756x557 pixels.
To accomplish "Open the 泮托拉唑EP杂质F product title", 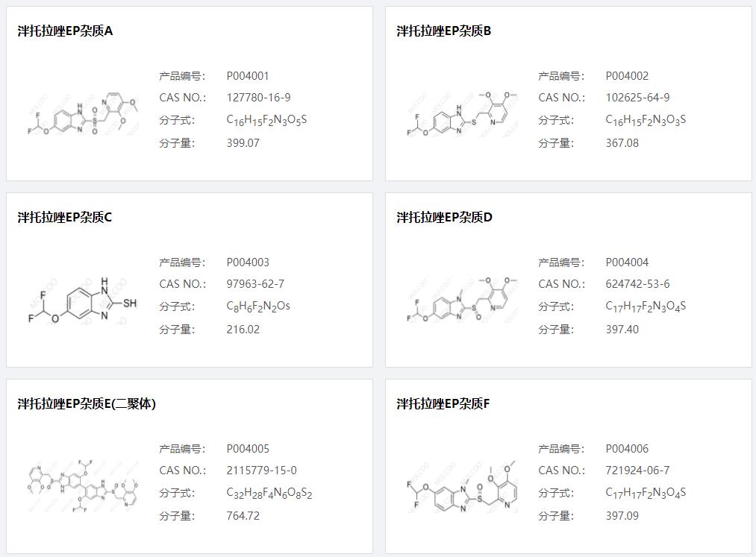I will pos(443,404).
